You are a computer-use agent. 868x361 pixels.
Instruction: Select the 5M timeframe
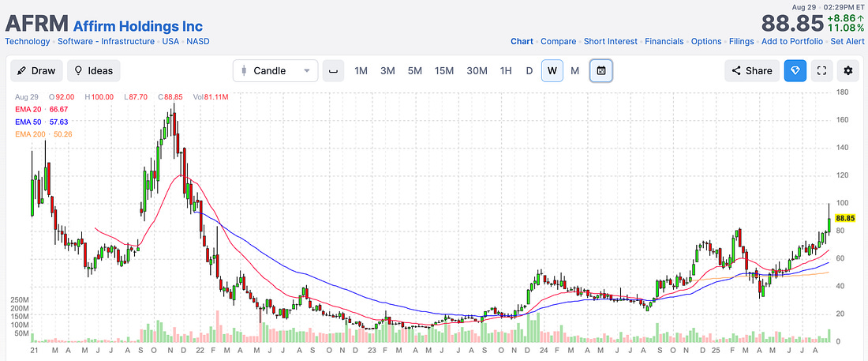click(414, 71)
